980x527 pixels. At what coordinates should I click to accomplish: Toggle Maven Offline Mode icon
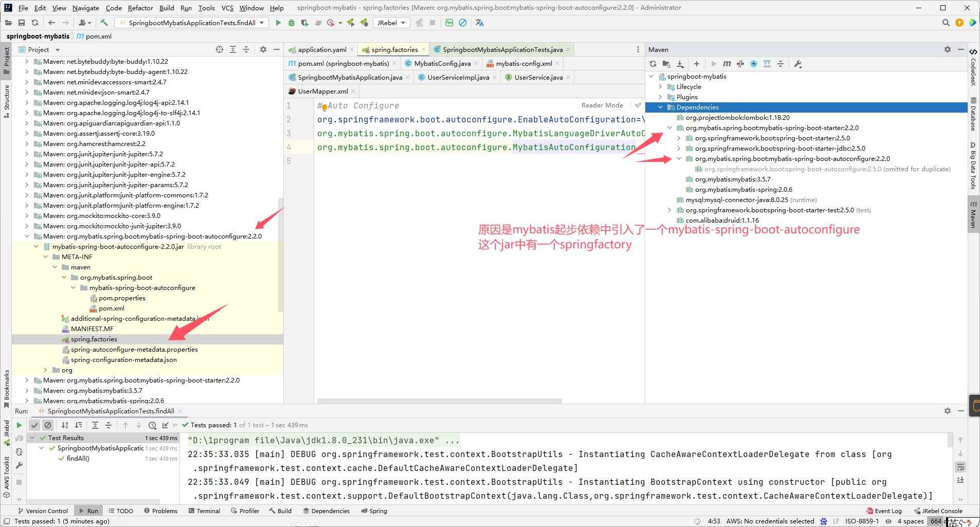[x=740, y=64]
